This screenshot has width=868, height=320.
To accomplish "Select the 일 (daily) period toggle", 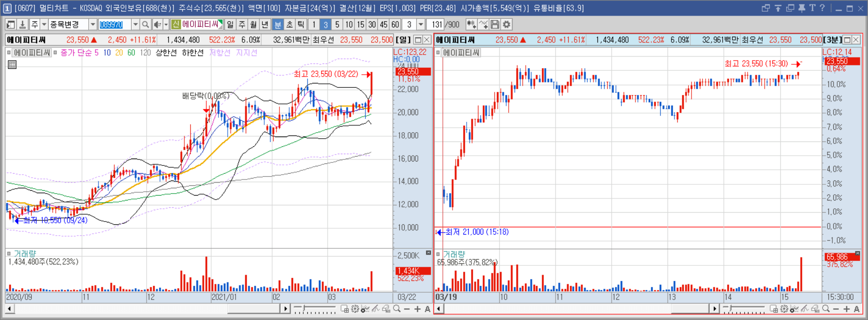I will tap(230, 24).
